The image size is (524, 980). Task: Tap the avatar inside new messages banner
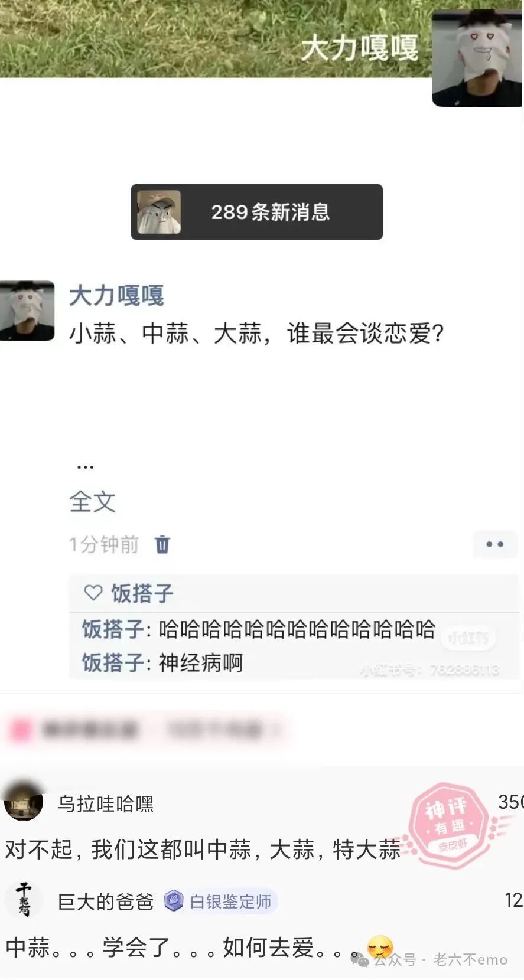159,212
